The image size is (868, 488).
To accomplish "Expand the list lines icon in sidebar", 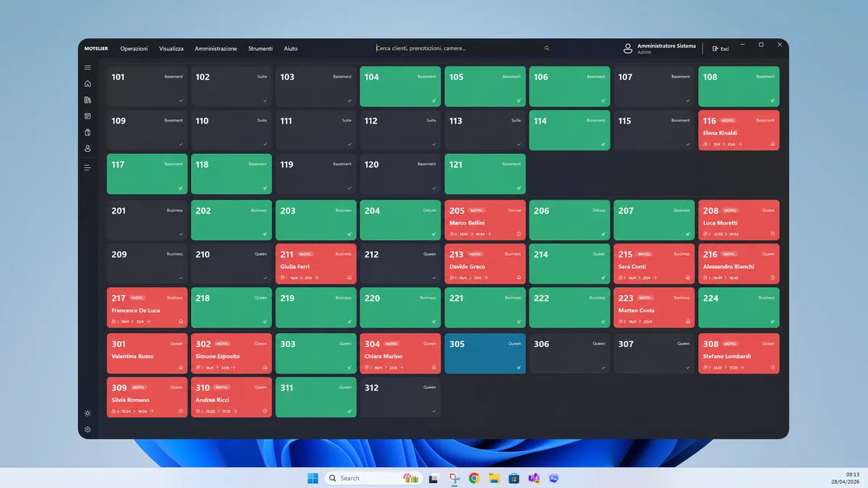I will tap(88, 168).
